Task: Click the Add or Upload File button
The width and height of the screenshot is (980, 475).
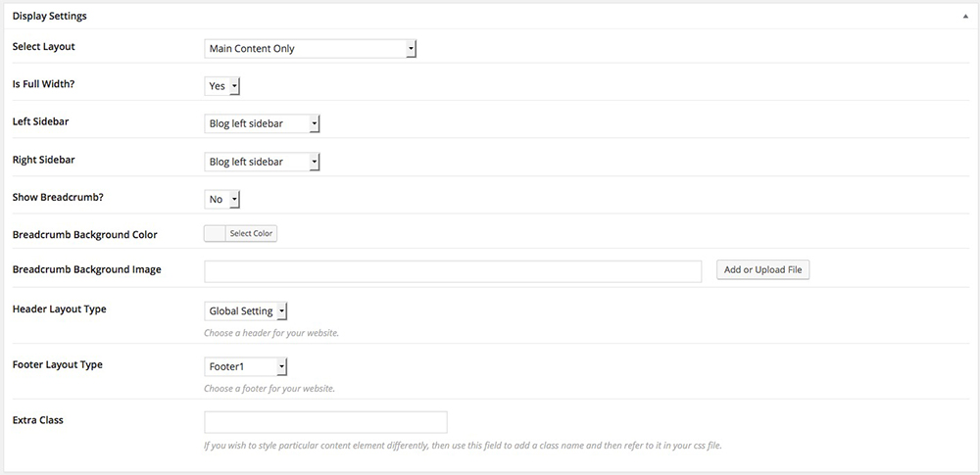Action: click(762, 270)
